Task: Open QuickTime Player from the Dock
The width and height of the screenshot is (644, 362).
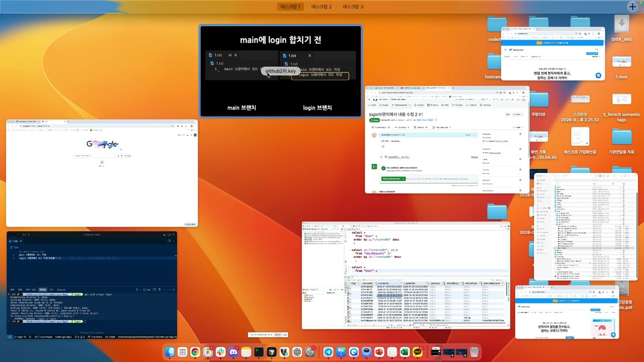Action: point(354,352)
